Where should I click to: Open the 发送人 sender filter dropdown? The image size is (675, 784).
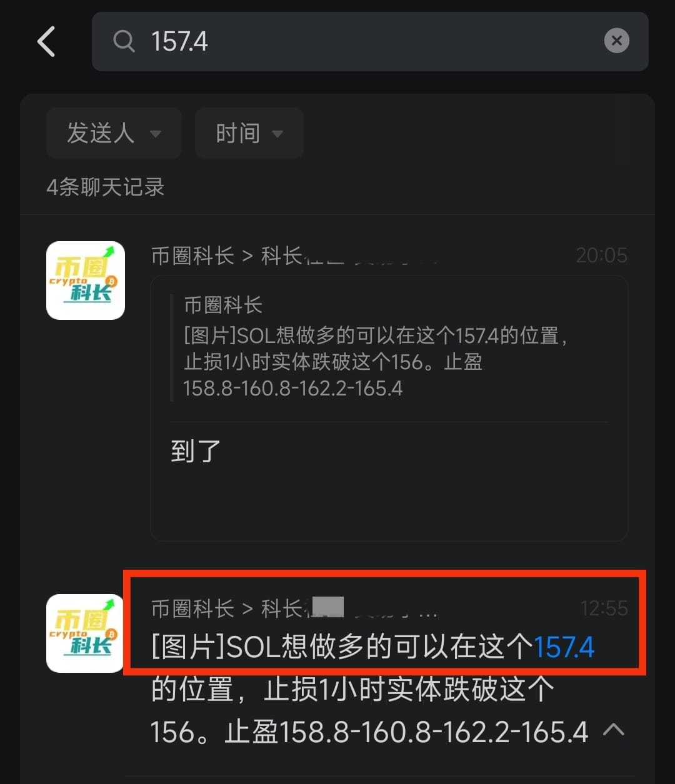[114, 133]
